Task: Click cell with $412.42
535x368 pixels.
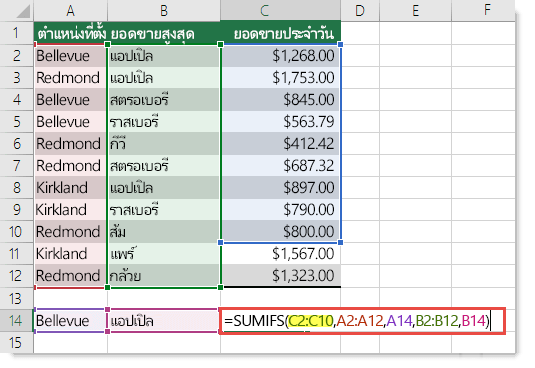Action: [x=280, y=144]
